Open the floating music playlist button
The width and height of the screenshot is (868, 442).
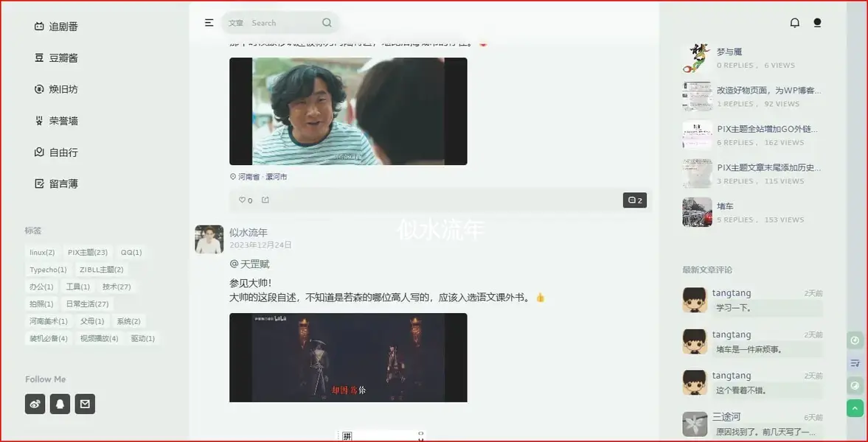(x=855, y=363)
